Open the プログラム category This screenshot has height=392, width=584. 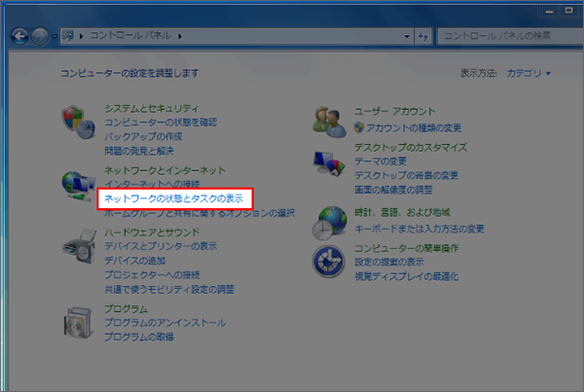[126, 308]
